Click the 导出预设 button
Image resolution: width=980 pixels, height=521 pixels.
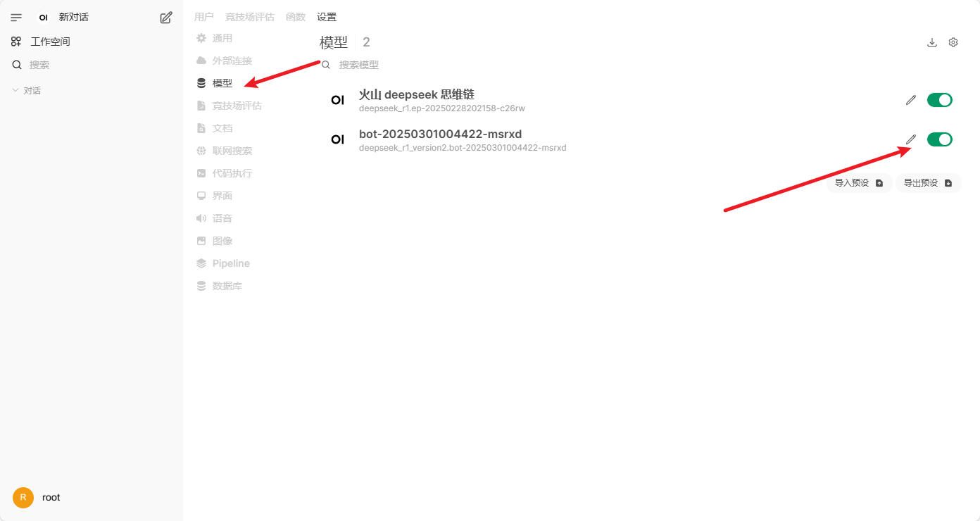tap(928, 183)
